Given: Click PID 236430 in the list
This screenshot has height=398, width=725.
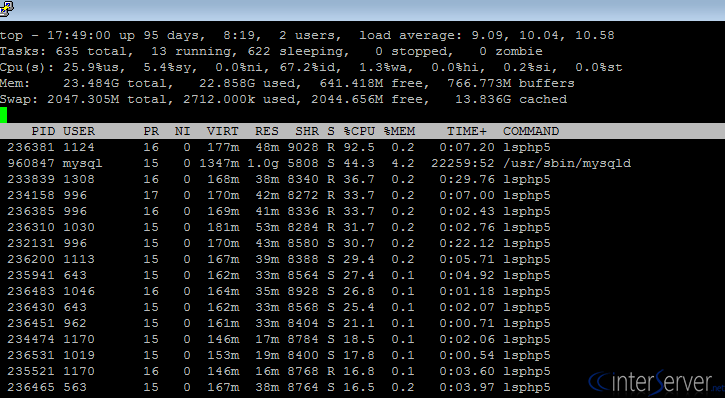Looking at the screenshot, I should coord(31,307).
